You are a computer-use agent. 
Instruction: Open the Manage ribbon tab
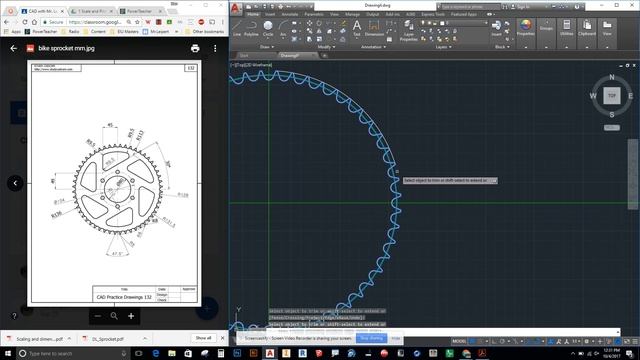pyautogui.click(x=352, y=14)
